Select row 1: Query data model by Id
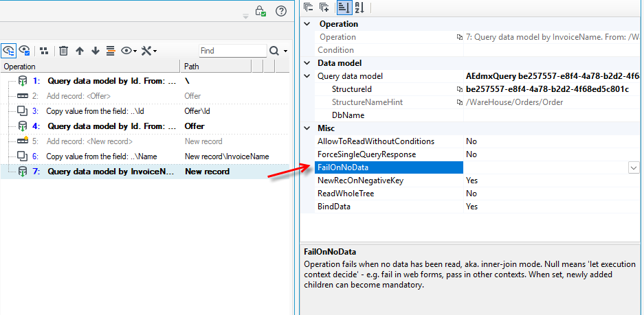This screenshot has width=644, height=315. [x=144, y=81]
